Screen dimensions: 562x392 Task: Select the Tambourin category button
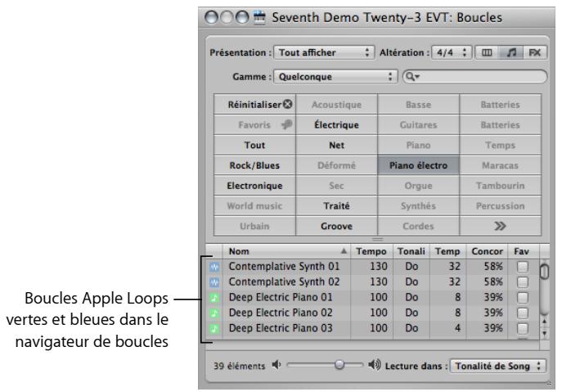500,186
